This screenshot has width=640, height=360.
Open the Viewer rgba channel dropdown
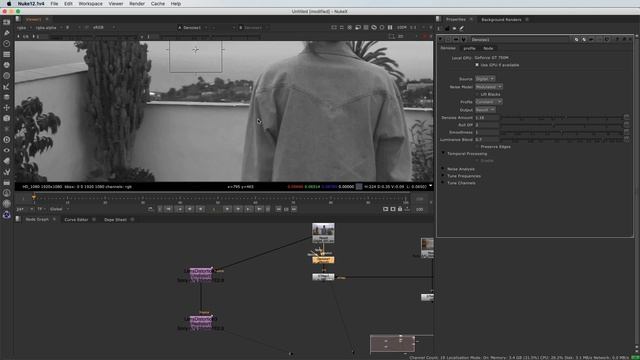tap(24, 27)
